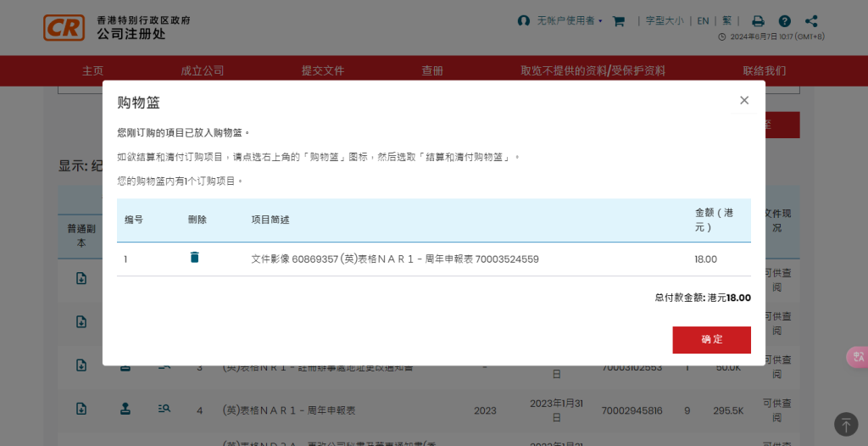This screenshot has width=868, height=446.
Task: Open the 成立公司 menu
Action: pos(202,70)
